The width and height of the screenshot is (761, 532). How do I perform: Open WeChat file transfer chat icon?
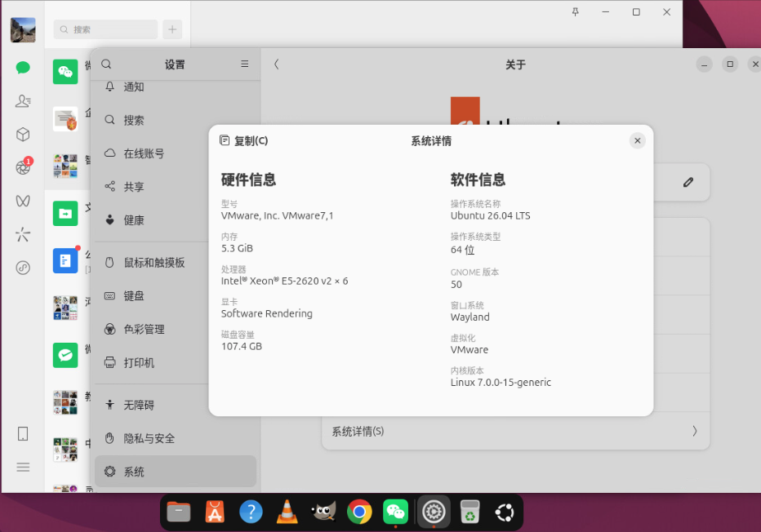(65, 214)
